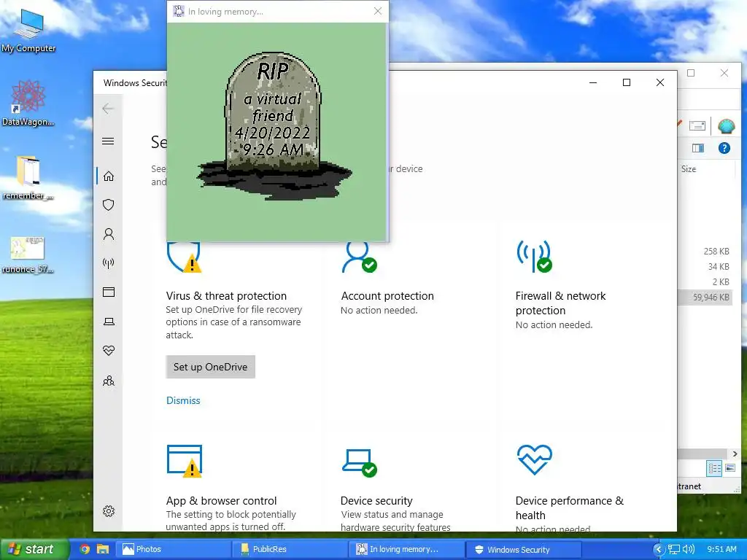Viewport: 747px width, 560px height.
Task: Open File Explorer from quick launch bar
Action: click(102, 549)
